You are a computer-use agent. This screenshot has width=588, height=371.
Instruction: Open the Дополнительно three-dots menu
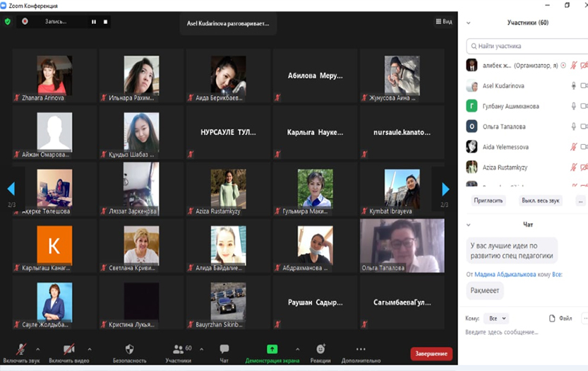[x=361, y=349]
